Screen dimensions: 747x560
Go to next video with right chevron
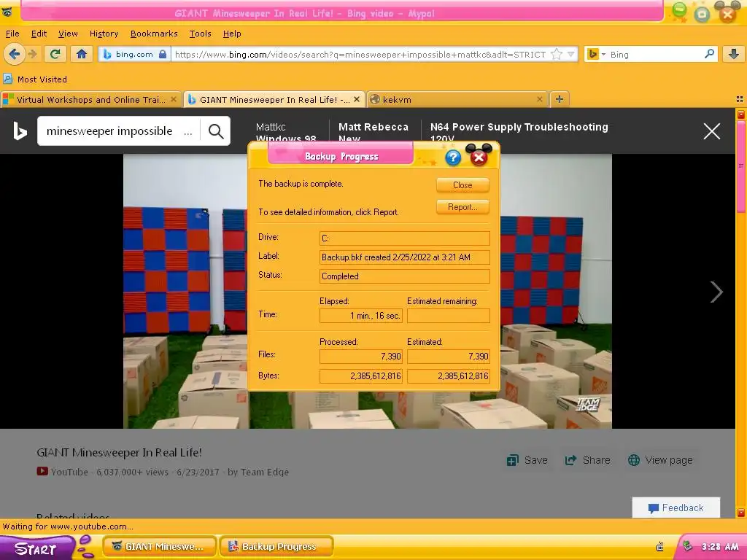click(x=716, y=292)
